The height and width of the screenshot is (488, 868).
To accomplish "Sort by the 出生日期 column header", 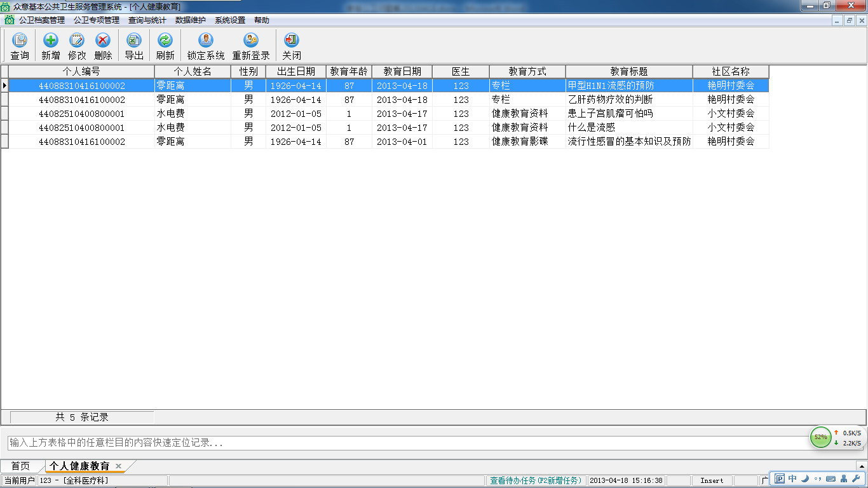I will click(296, 71).
